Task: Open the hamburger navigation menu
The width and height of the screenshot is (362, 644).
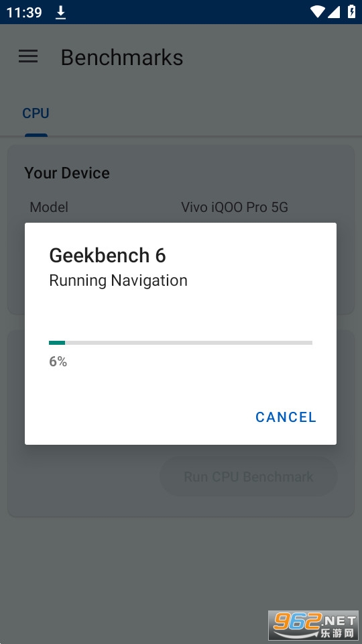Action: (28, 56)
